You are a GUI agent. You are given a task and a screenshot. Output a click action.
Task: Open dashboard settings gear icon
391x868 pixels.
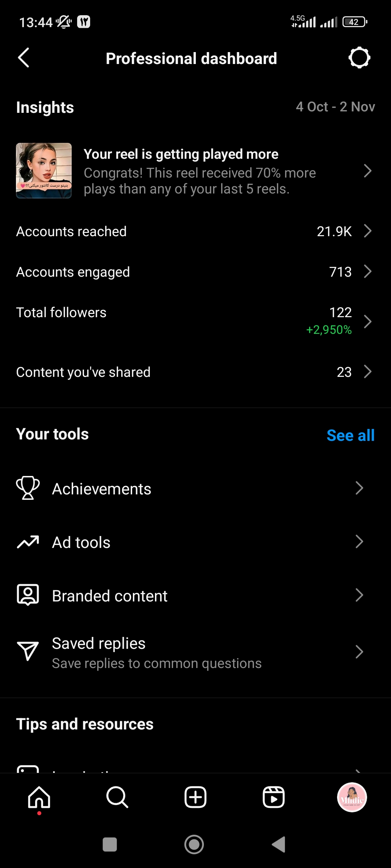click(x=359, y=58)
